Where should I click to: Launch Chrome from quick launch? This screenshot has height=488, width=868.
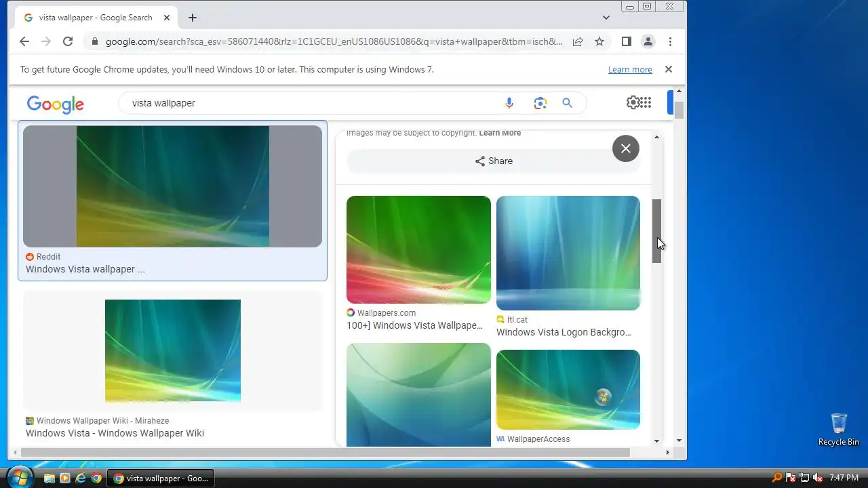click(96, 478)
